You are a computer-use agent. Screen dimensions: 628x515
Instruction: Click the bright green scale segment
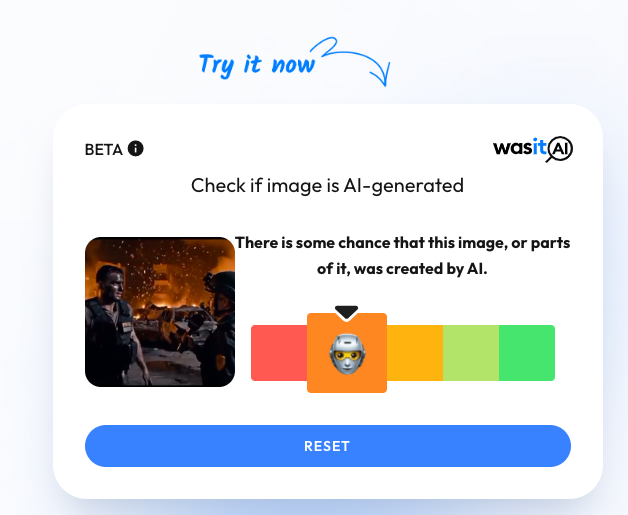pos(527,353)
